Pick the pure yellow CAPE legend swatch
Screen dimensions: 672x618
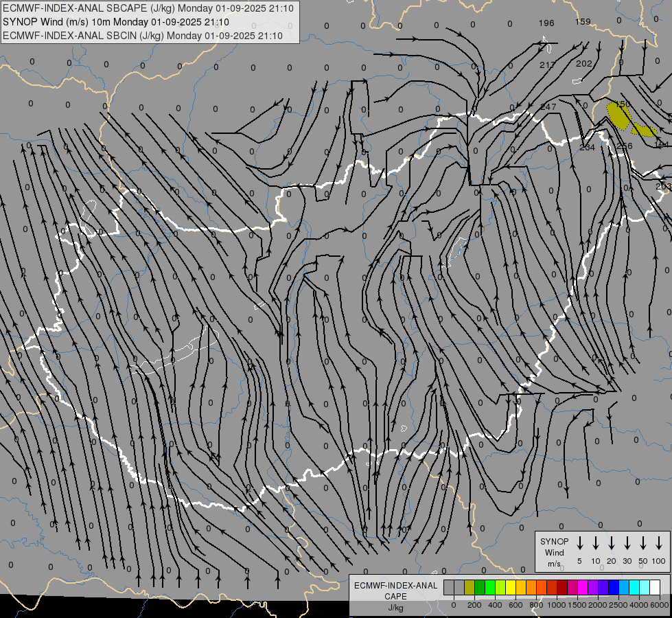tap(511, 588)
